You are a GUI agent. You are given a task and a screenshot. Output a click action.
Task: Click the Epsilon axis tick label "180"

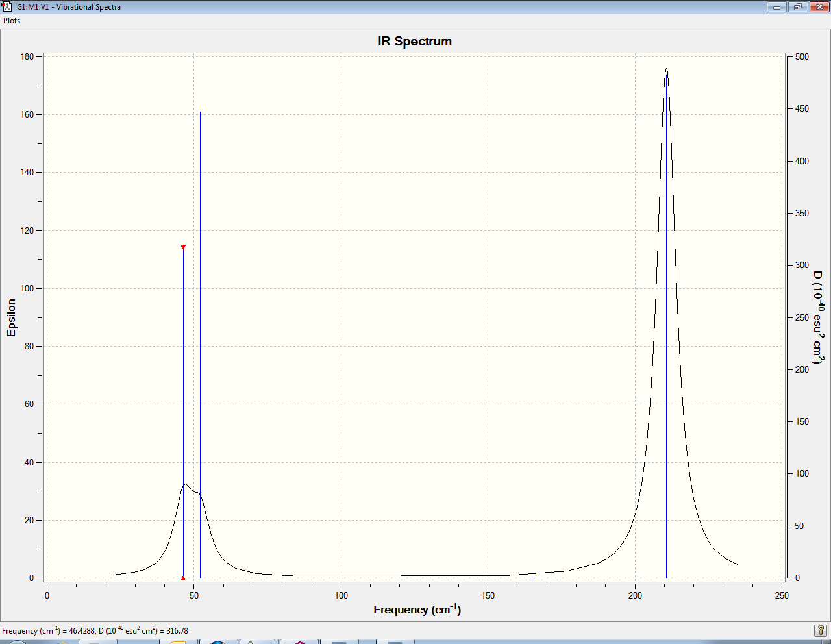click(27, 56)
